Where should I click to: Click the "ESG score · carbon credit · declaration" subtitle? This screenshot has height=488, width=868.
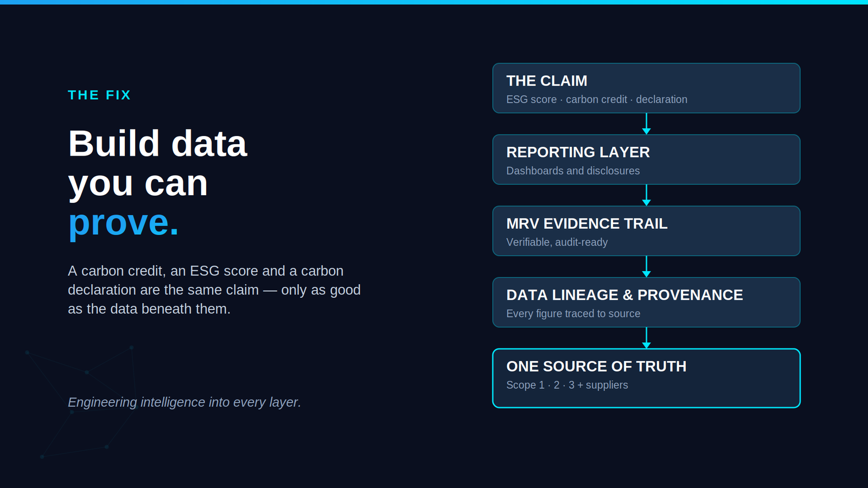[x=597, y=100]
